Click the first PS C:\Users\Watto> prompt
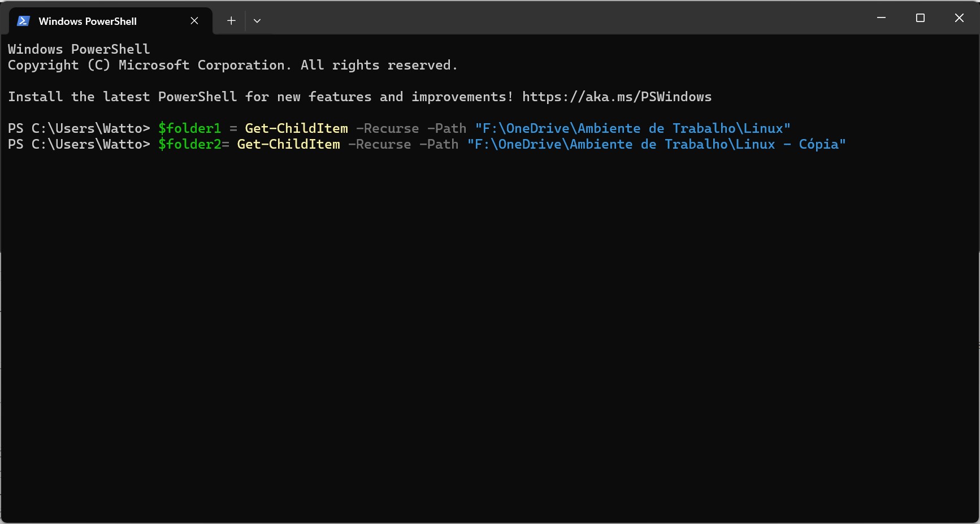Screen dimensions: 980x524 [79, 128]
